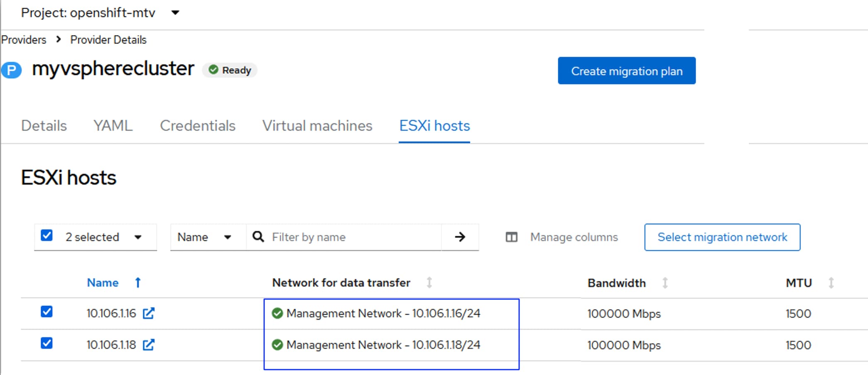
Task: Open external link icon for host 10.106.1.16
Action: (x=148, y=314)
